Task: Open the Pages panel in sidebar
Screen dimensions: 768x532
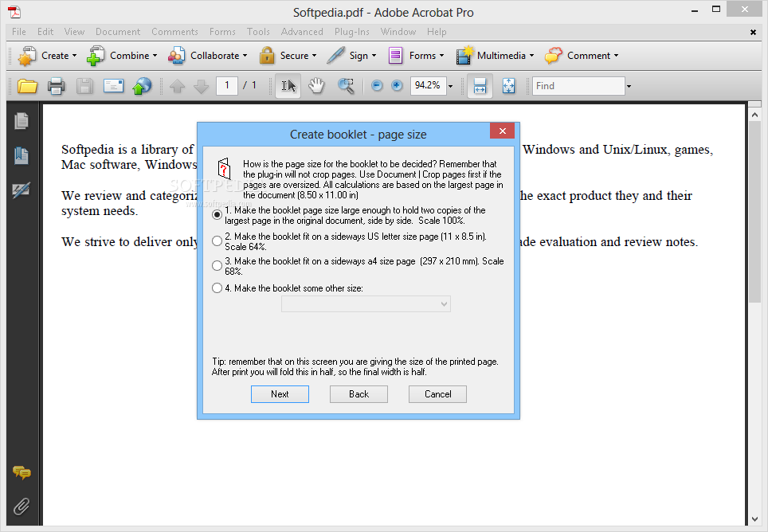Action: [x=22, y=121]
